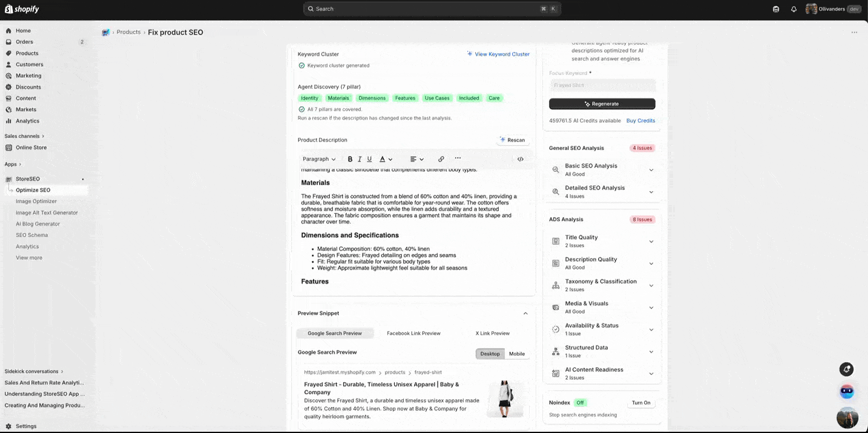Expand the Detailed SEO Analysis section
Viewport: 868px width, 433px height.
pos(602,191)
